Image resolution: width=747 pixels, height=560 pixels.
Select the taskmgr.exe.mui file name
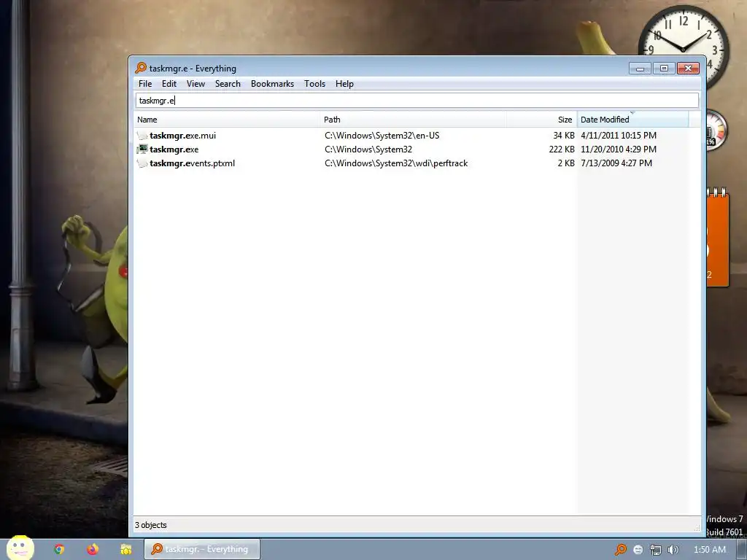[183, 136]
